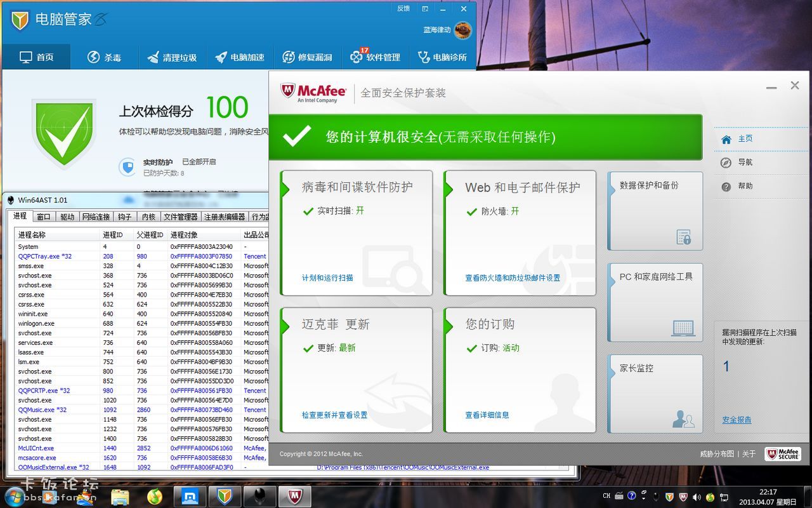Switch to 钩子 tab in Win64AST

125,217
